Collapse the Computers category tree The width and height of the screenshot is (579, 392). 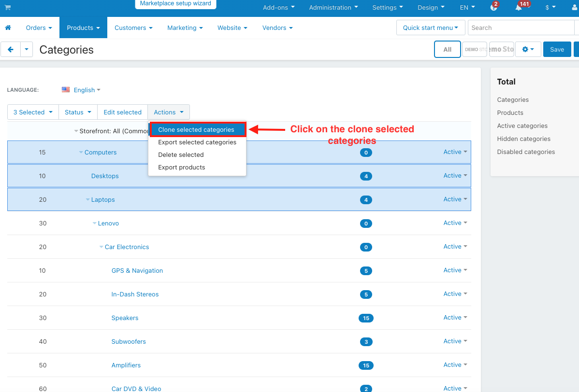(x=81, y=152)
